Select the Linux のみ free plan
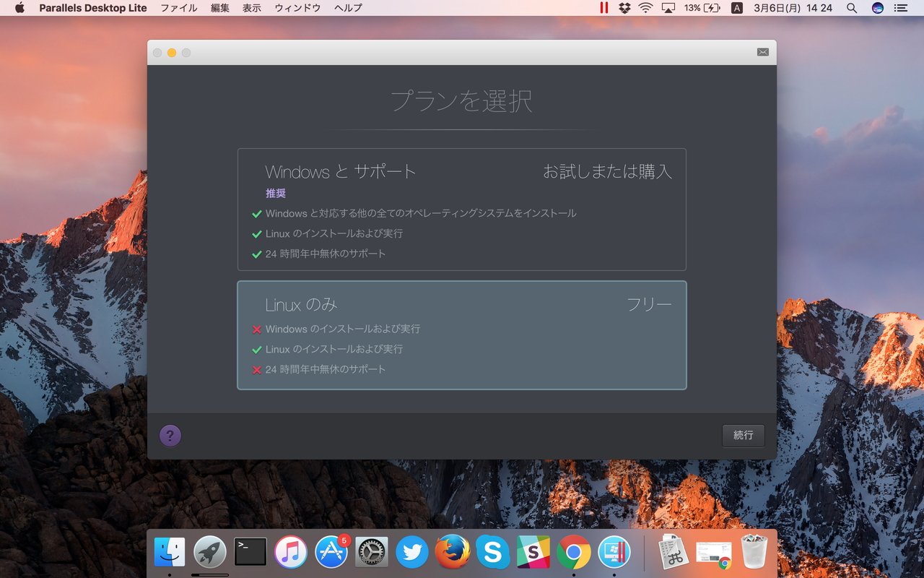This screenshot has height=578, width=924. [x=461, y=335]
